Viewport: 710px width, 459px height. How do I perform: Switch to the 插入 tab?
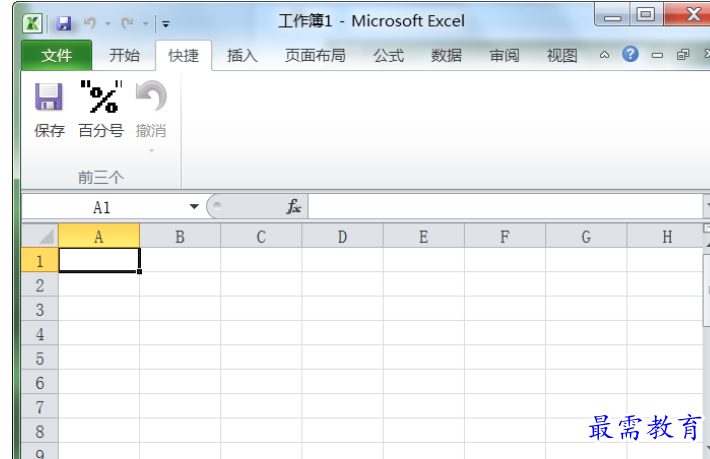coord(242,55)
